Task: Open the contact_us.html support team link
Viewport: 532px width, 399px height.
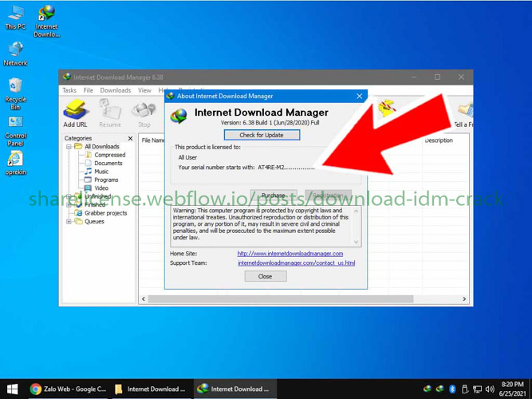Action: coord(296,263)
